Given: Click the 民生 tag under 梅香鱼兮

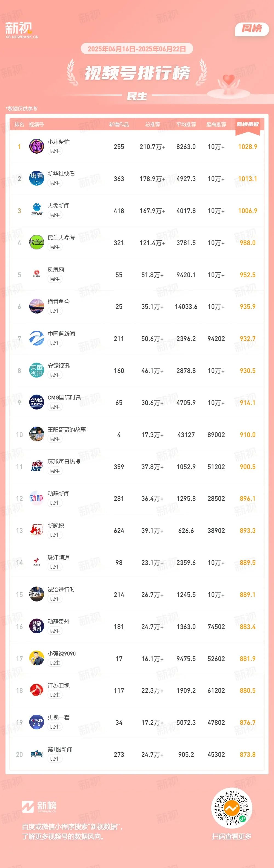Looking at the screenshot, I should (x=55, y=311).
